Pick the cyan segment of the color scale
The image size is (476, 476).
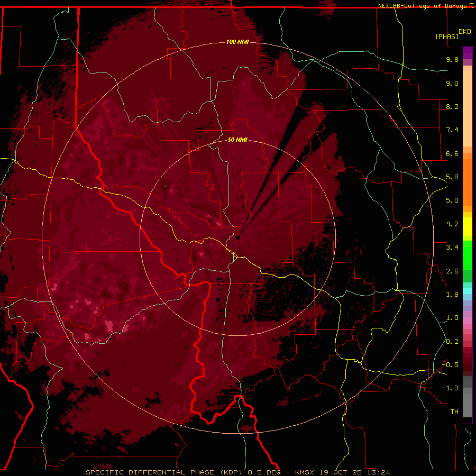click(x=467, y=291)
